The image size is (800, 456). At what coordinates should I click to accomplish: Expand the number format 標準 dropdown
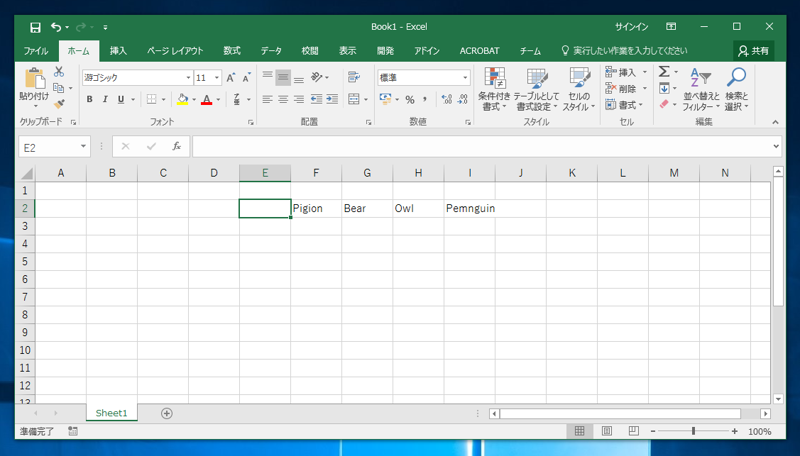point(465,78)
